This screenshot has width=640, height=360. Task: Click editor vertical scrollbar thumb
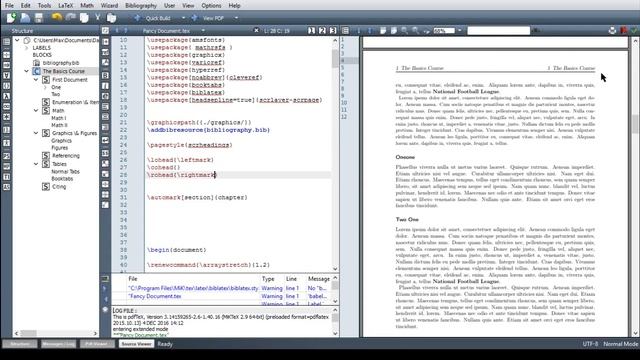tap(335, 59)
